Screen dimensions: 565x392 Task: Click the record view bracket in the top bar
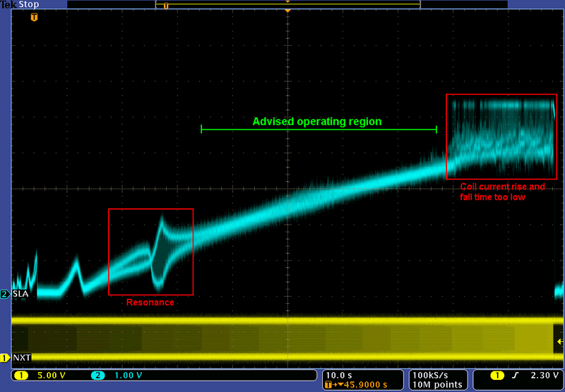coord(287,4)
